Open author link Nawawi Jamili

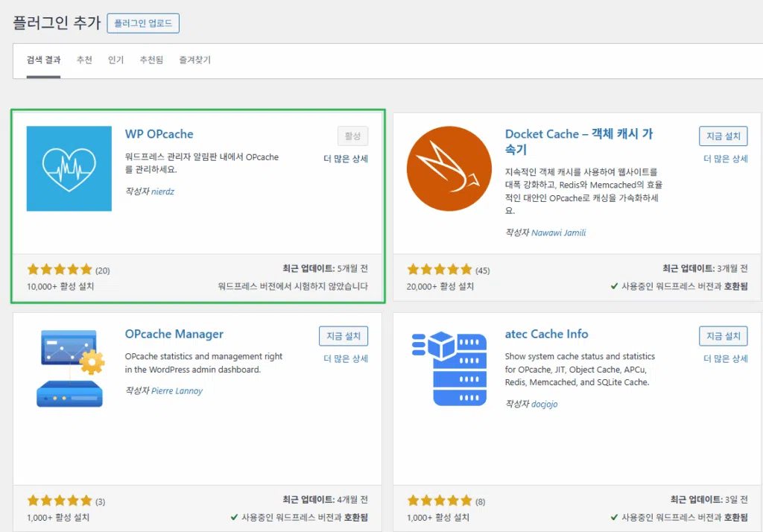coord(559,232)
